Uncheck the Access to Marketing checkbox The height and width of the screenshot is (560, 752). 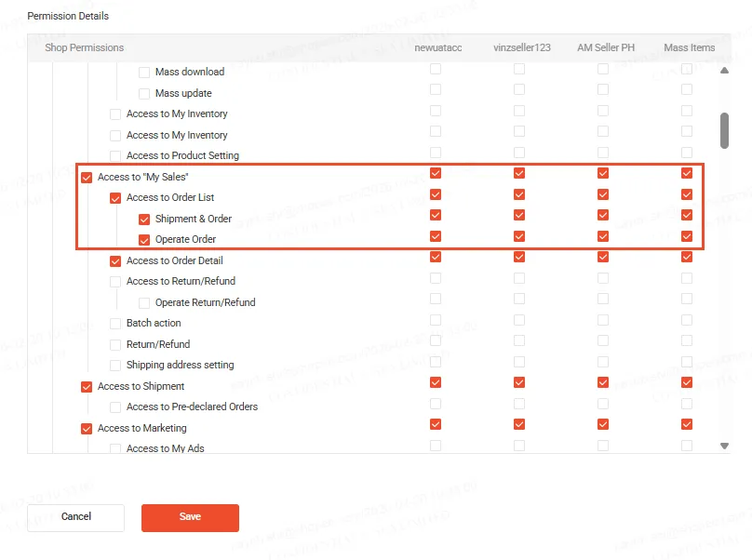[x=87, y=429]
